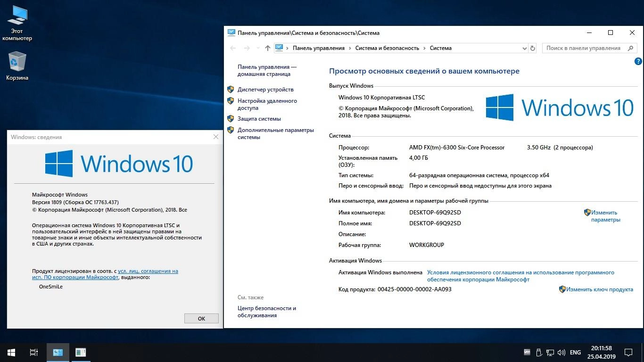The image size is (644, 362).
Task: Close the Windows: сведения dialog
Action: [216, 137]
